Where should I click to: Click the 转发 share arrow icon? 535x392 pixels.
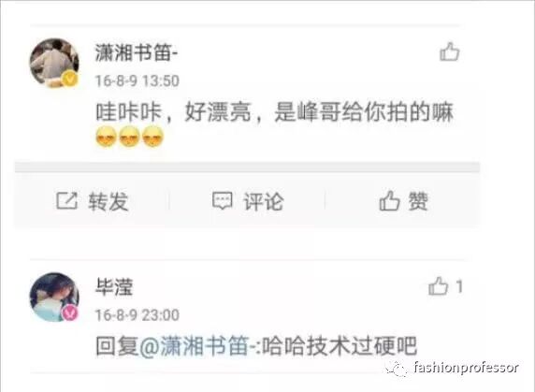pyautogui.click(x=67, y=200)
